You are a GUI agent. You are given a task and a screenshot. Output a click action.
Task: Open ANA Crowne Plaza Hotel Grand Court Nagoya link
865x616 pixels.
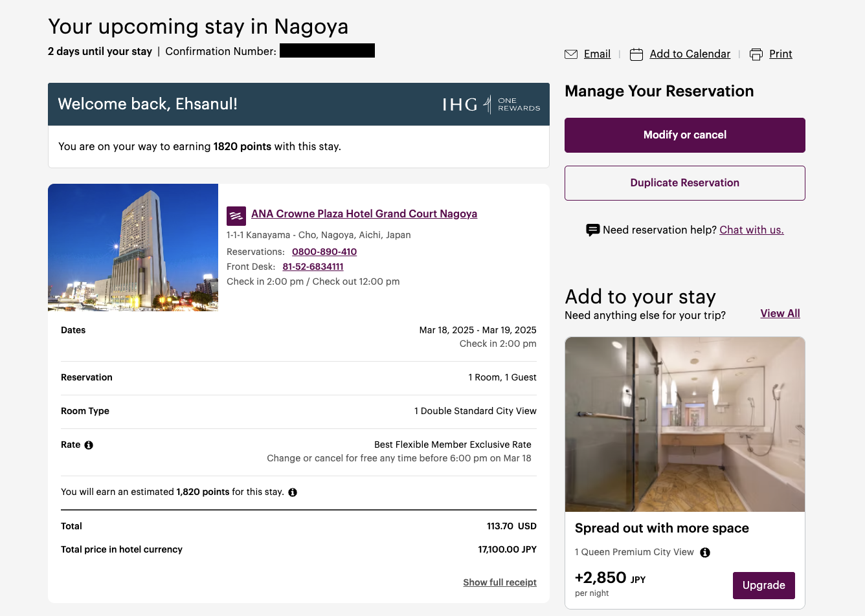pyautogui.click(x=364, y=214)
